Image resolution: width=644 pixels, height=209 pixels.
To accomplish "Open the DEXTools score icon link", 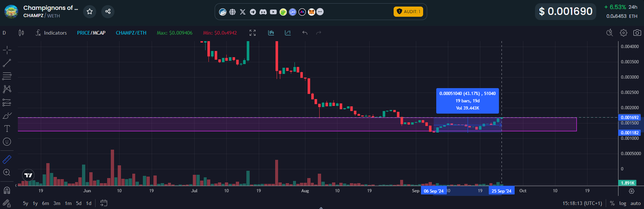I will coord(222,11).
